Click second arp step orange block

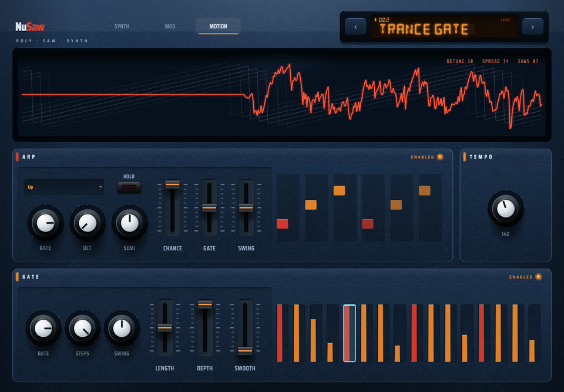(311, 205)
